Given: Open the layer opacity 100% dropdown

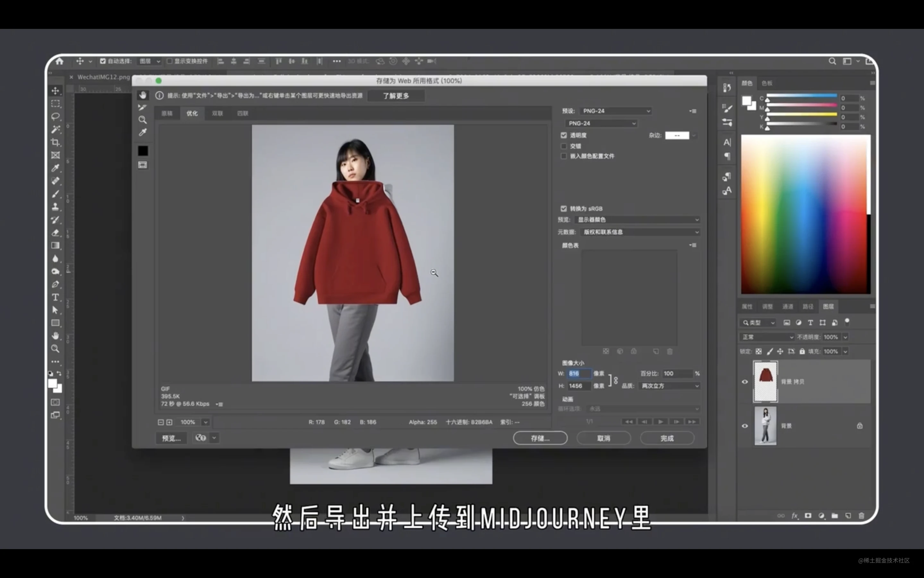Looking at the screenshot, I should [x=845, y=337].
